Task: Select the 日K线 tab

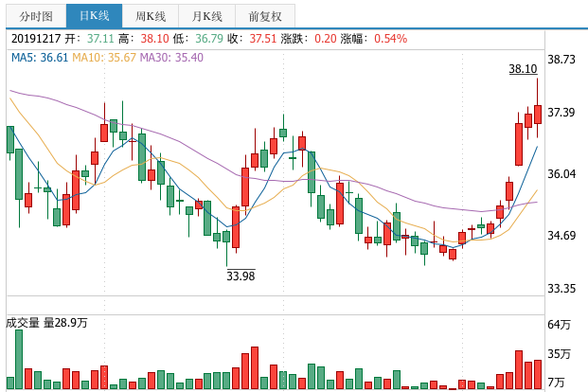Action: [x=95, y=16]
